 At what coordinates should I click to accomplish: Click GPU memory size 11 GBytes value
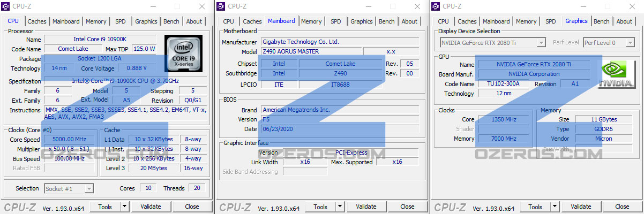(603, 119)
